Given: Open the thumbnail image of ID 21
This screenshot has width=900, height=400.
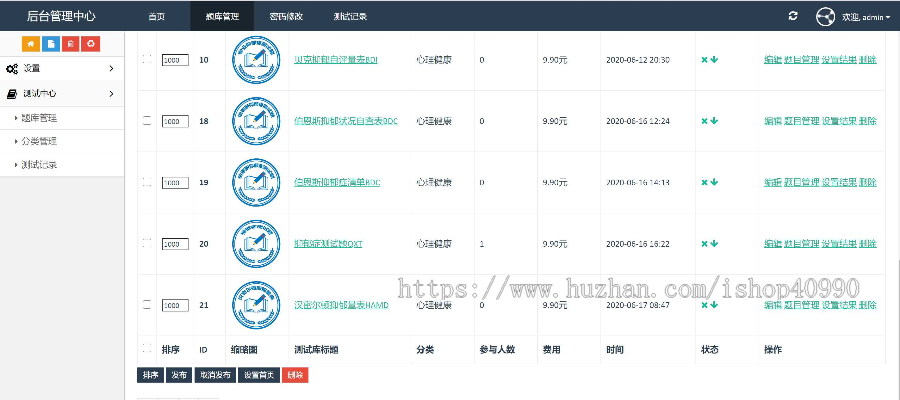Looking at the screenshot, I should pyautogui.click(x=256, y=305).
